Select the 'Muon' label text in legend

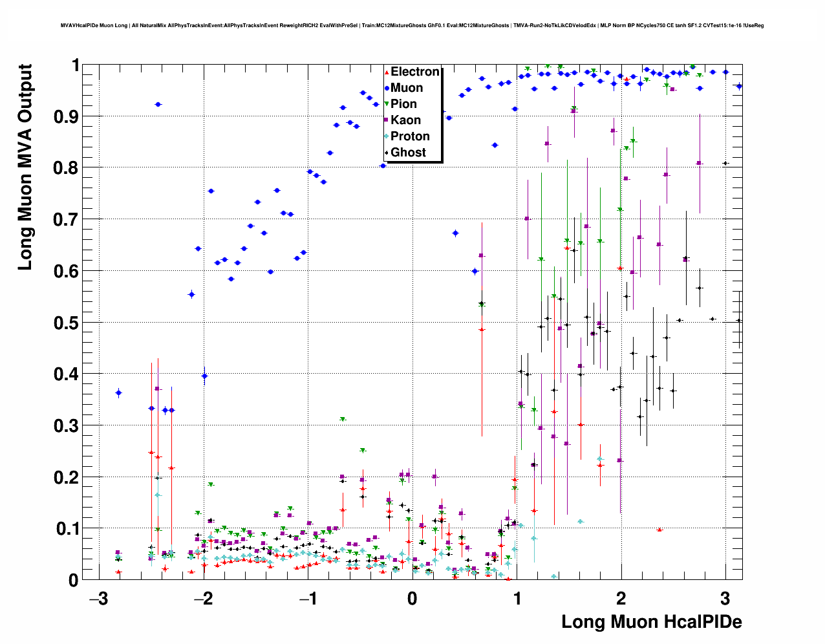(407, 88)
